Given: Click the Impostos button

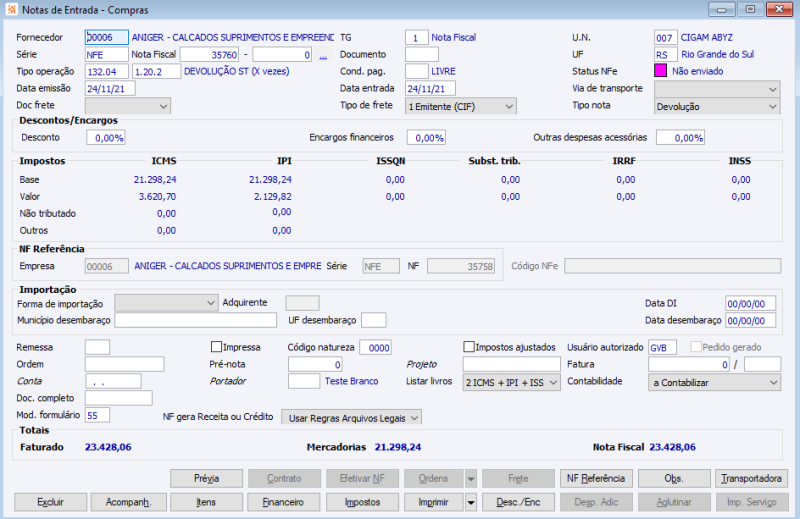Looking at the screenshot, I should click(362, 503).
